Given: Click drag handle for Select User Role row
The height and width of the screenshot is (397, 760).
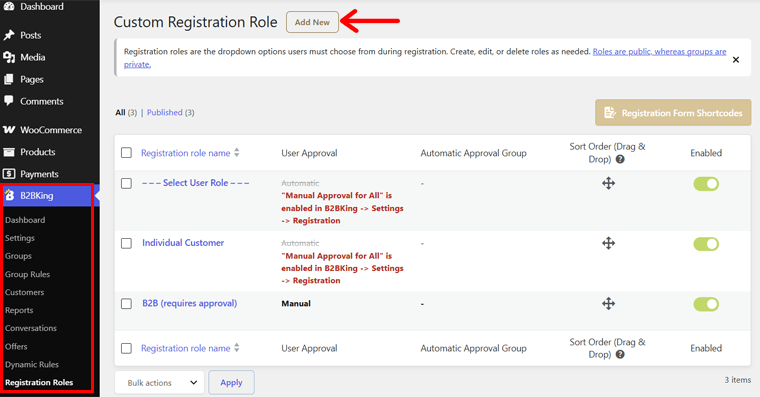Looking at the screenshot, I should (x=608, y=183).
